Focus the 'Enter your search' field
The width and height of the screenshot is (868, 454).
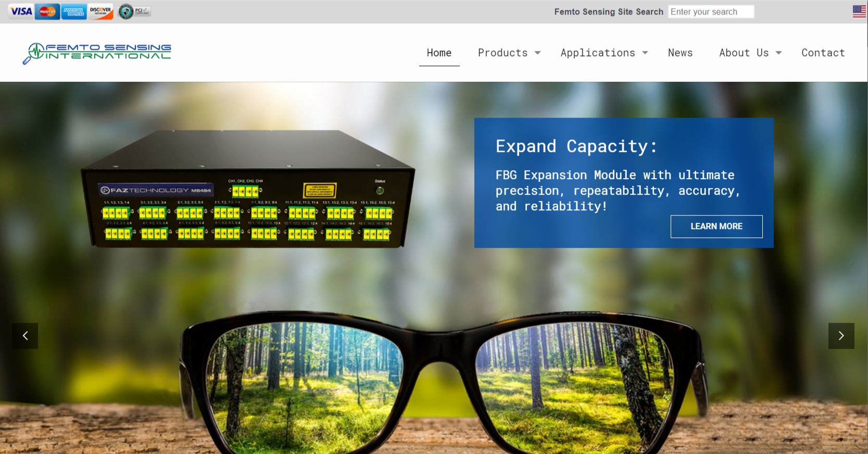711,12
